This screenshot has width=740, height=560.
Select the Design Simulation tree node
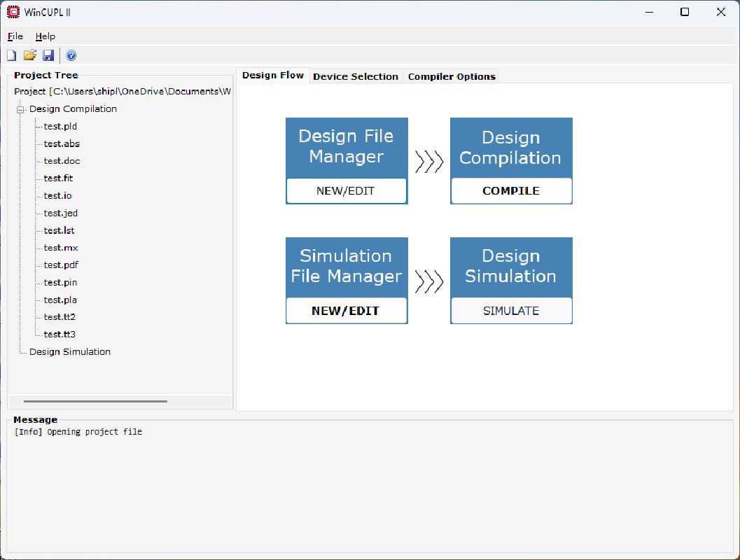coord(70,352)
